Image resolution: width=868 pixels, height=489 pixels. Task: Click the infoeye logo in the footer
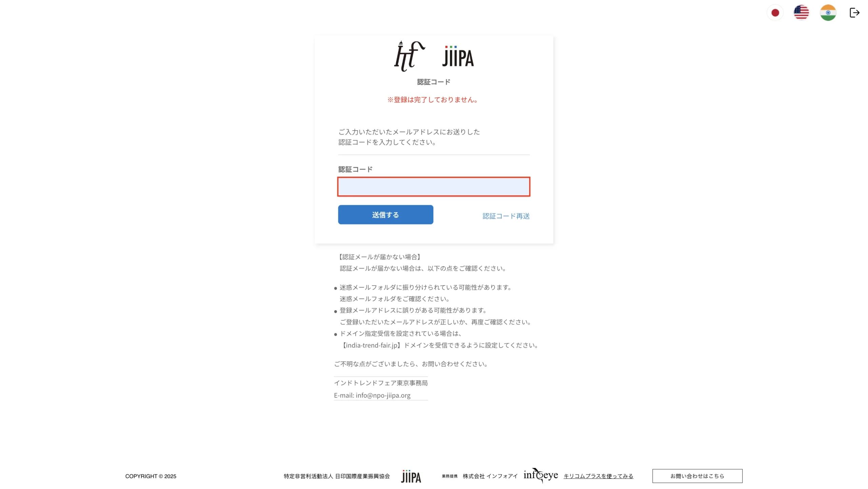pyautogui.click(x=540, y=475)
